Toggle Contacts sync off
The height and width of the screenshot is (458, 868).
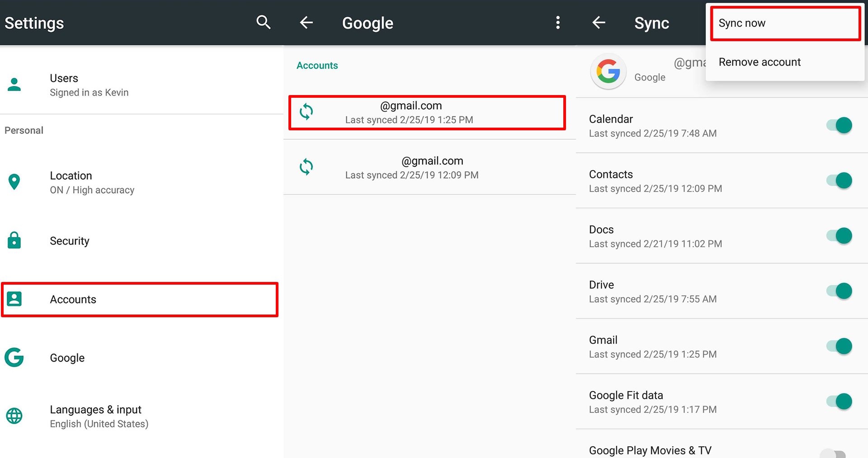coord(840,181)
